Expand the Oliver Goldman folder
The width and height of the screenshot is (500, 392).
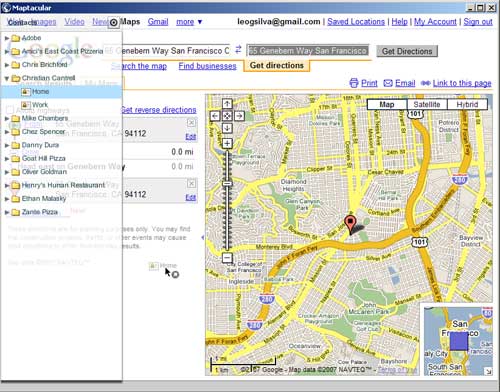[x=7, y=172]
